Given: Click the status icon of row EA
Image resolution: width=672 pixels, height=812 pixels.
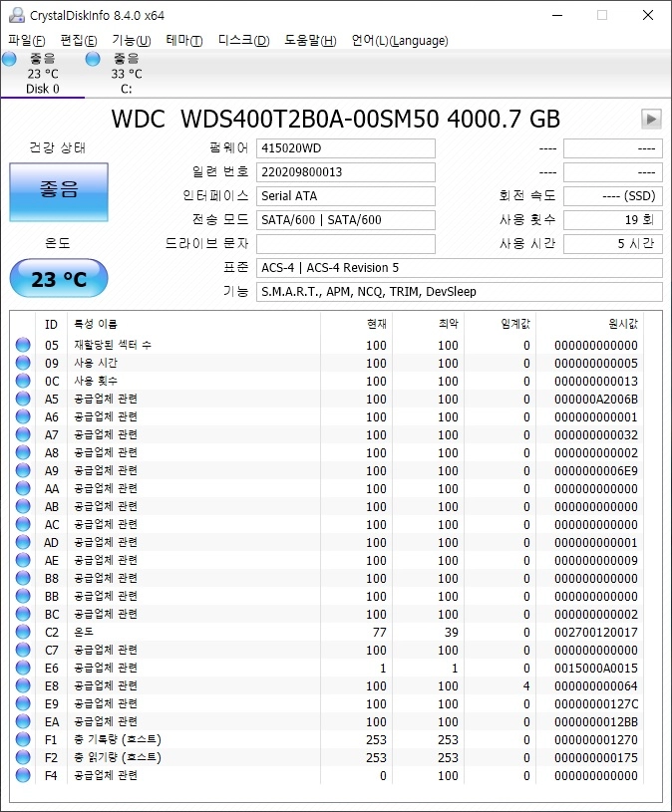Looking at the screenshot, I should (x=23, y=721).
